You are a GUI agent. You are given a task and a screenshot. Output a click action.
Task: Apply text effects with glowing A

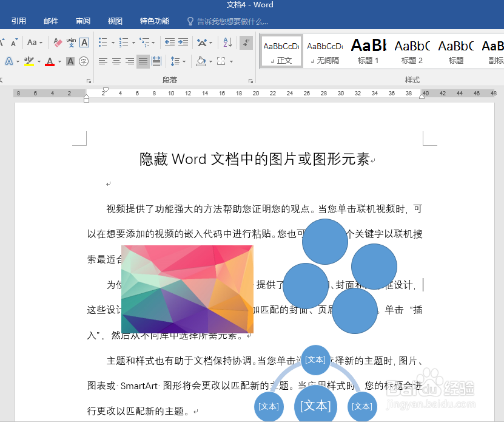[9, 61]
